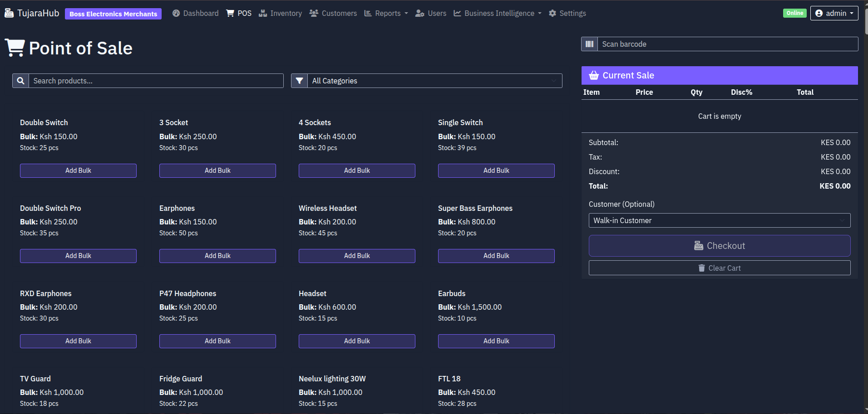This screenshot has width=868, height=414.
Task: Focus the Search products text field
Action: 156,81
